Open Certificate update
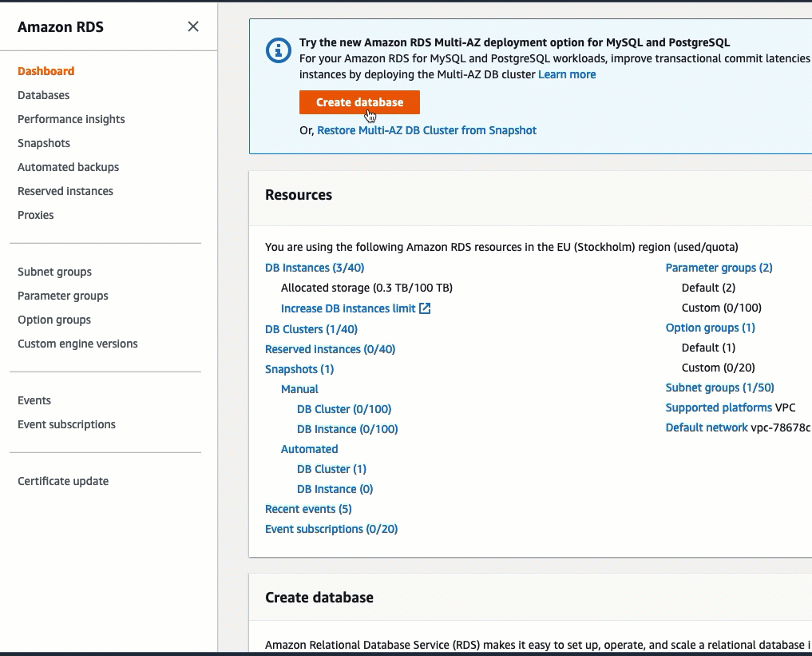Viewport: 812px width, 656px height. point(63,481)
